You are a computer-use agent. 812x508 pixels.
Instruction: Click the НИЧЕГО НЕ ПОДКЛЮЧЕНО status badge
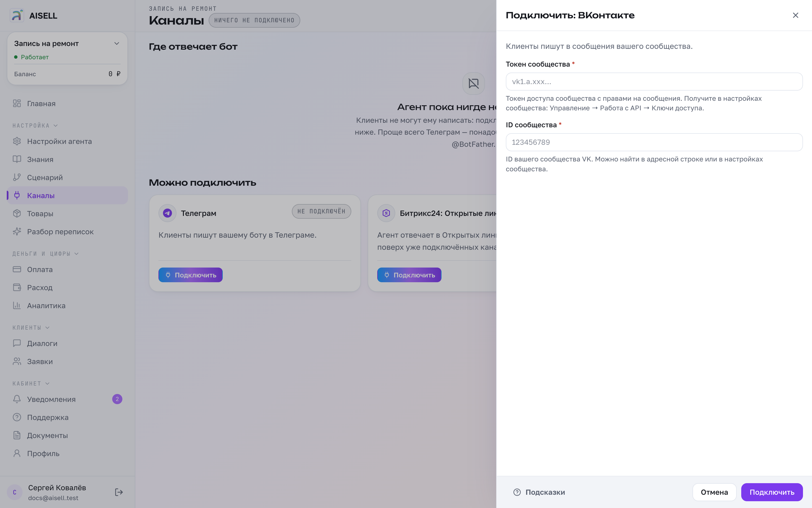[x=254, y=20]
